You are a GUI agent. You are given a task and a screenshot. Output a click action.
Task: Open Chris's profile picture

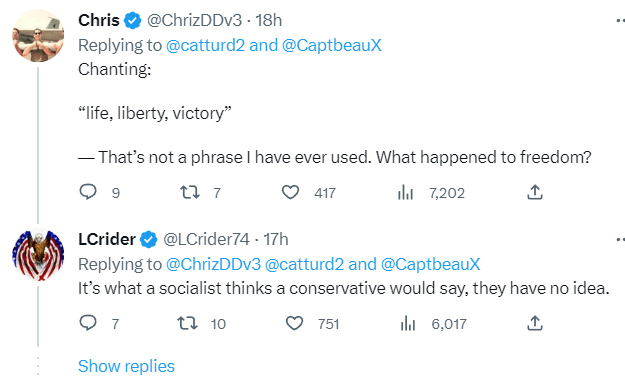(38, 36)
